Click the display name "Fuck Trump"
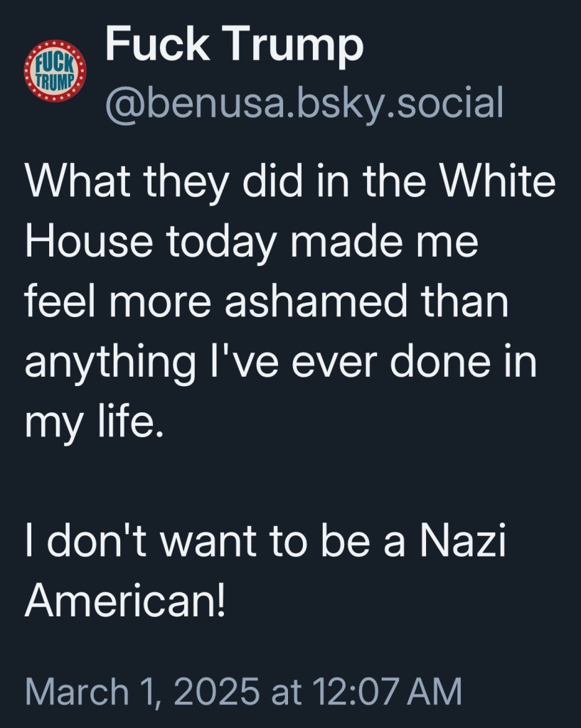Viewport: 581px width, 728px height. (234, 46)
